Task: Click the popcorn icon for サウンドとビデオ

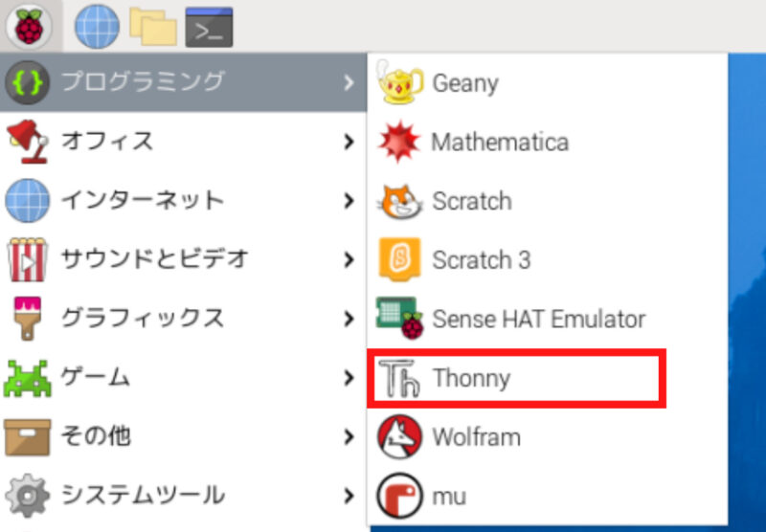Action: tap(28, 259)
